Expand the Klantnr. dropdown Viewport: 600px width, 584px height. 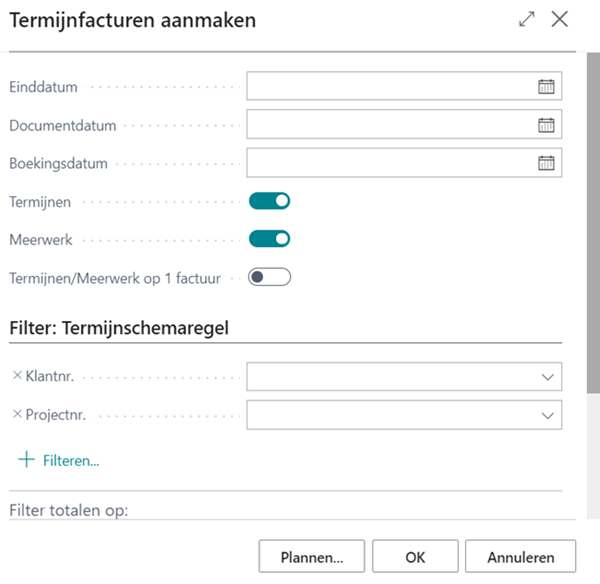(547, 377)
